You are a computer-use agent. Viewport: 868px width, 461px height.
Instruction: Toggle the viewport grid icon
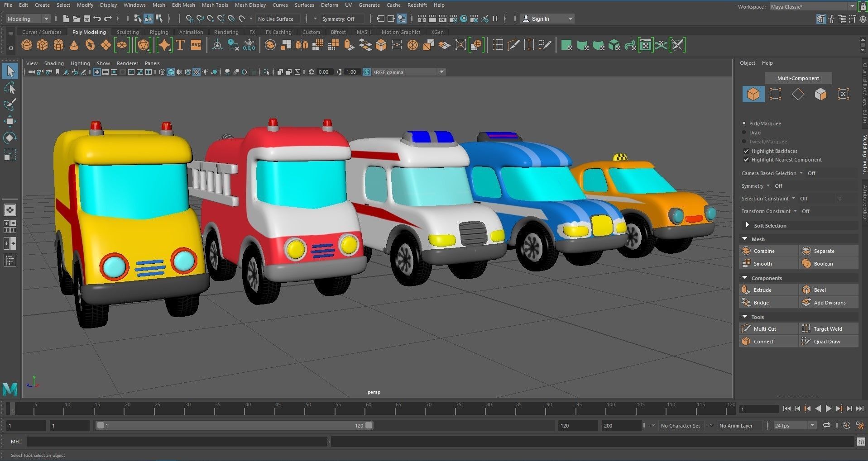coord(96,72)
